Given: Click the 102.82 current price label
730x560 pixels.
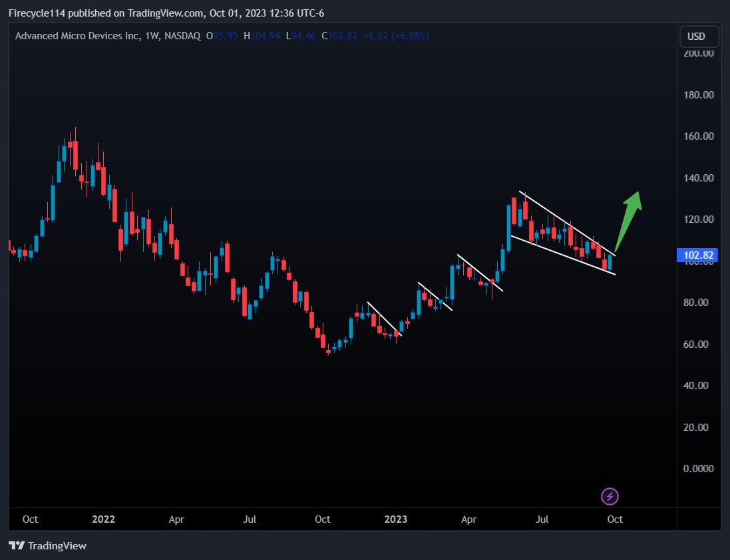Looking at the screenshot, I should (x=698, y=255).
